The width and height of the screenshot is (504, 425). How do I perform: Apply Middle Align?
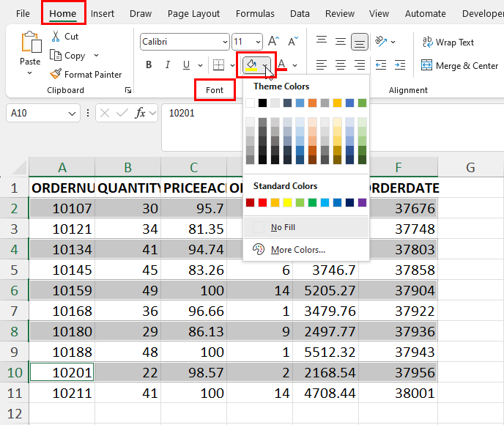click(x=341, y=42)
